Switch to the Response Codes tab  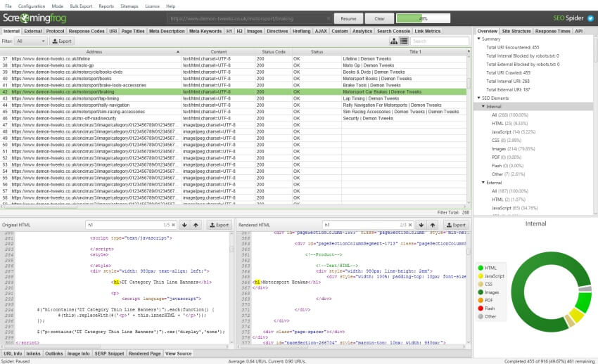87,31
